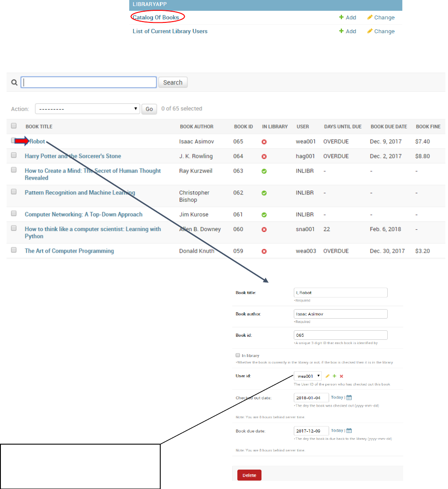Viewport: 448px width, 489px height.
Task: Click green in-library icon for book 061
Action: [x=264, y=215]
